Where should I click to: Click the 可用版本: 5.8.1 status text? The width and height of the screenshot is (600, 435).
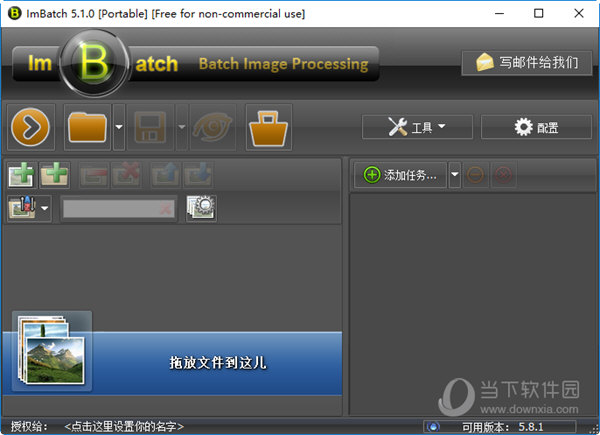click(x=502, y=427)
